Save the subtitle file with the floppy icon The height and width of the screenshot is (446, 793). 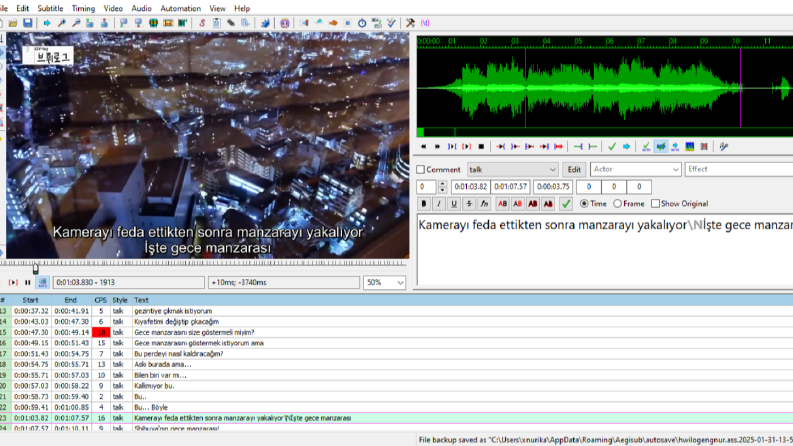tap(27, 23)
